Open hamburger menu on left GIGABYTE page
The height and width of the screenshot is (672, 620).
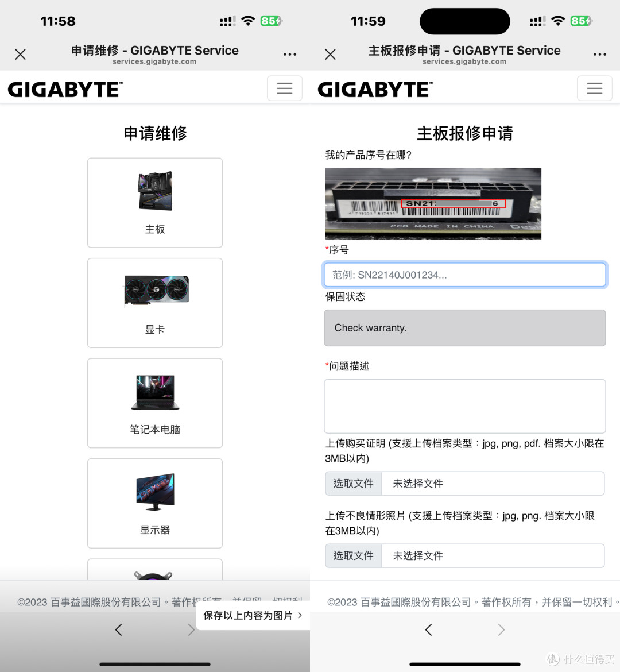coord(285,88)
